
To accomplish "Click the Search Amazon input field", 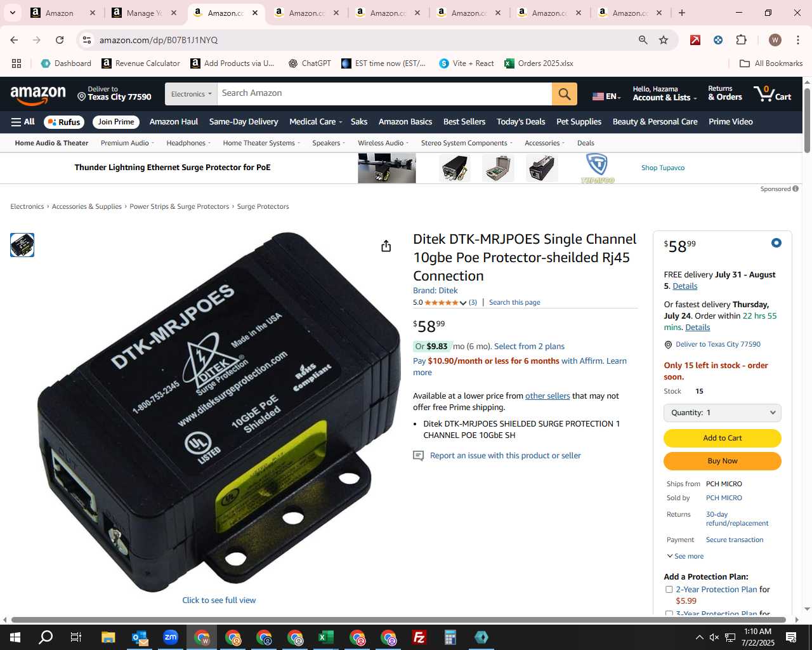I will tap(384, 94).
